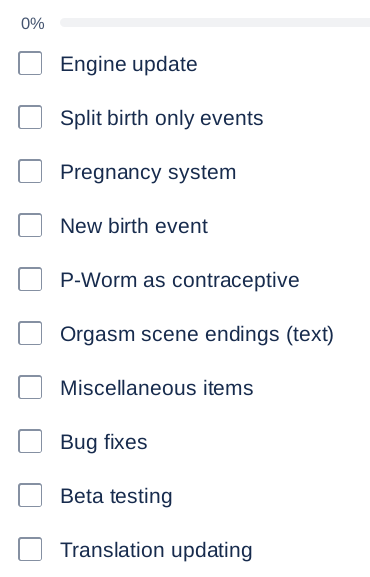Click the Translation updating item text

(156, 550)
